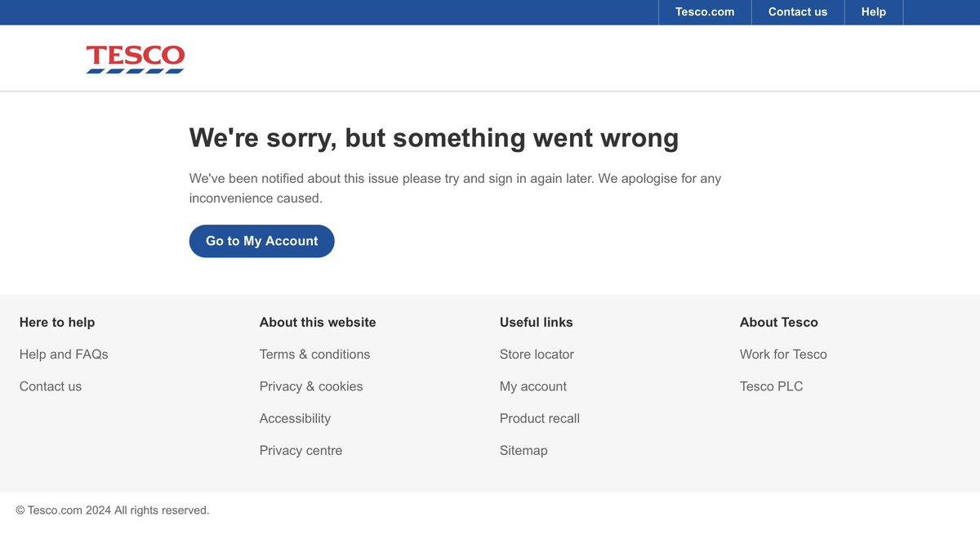Click the Go to My Account button

(x=262, y=241)
